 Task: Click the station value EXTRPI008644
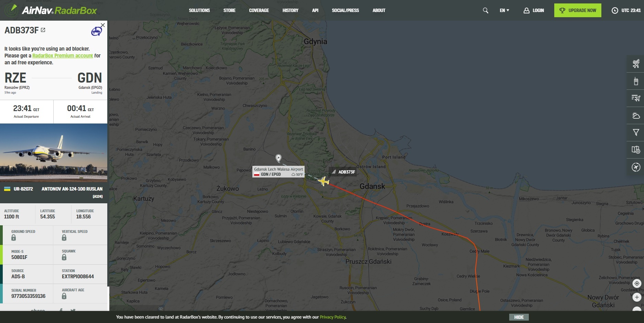coord(78,277)
